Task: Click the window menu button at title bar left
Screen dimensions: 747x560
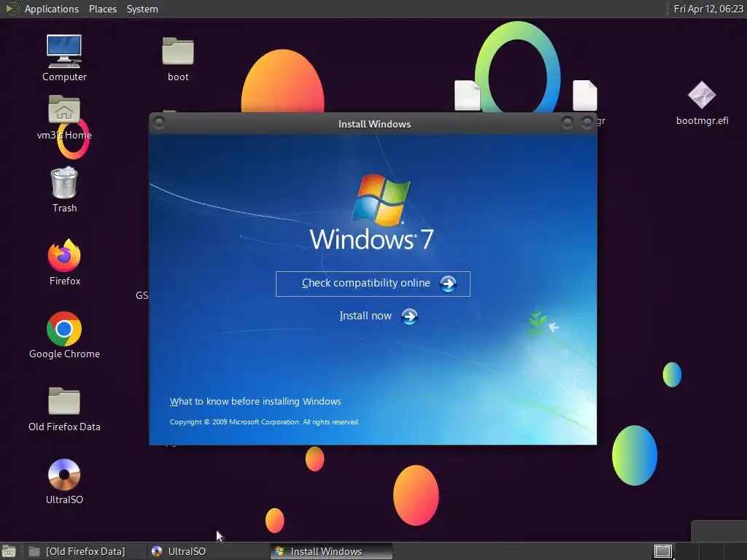Action: [x=159, y=122]
